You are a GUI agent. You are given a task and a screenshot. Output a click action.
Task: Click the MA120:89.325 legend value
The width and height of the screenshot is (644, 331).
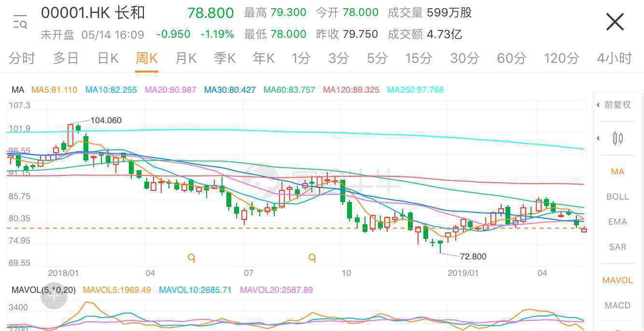[x=351, y=90]
